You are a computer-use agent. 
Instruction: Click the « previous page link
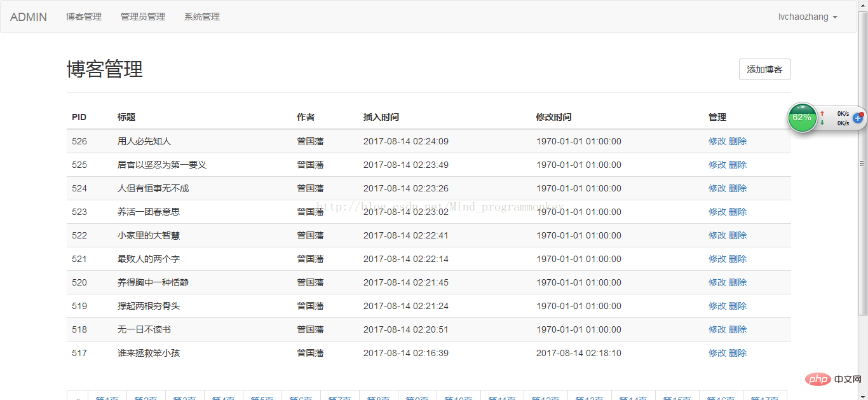pos(78,396)
